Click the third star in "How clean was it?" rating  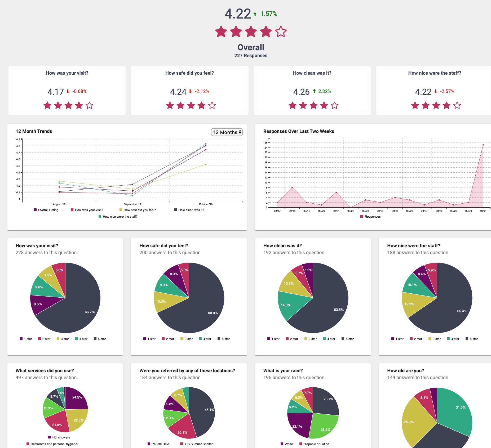click(x=313, y=105)
